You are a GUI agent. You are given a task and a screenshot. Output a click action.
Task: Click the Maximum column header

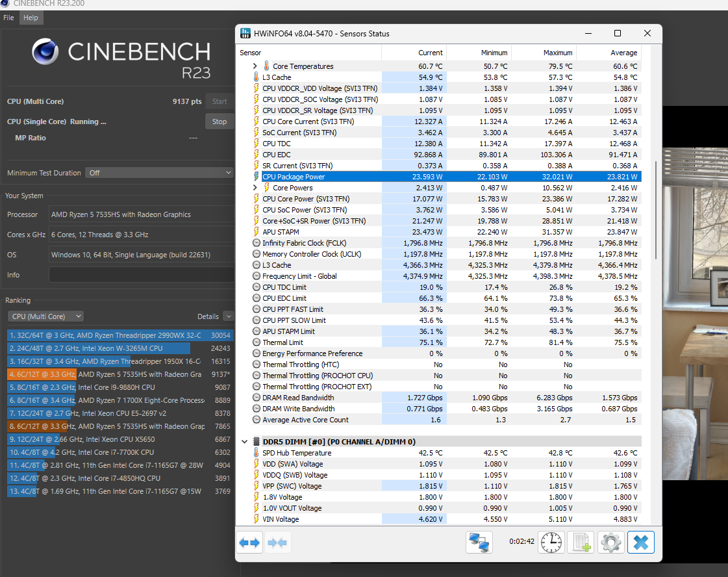(544, 53)
